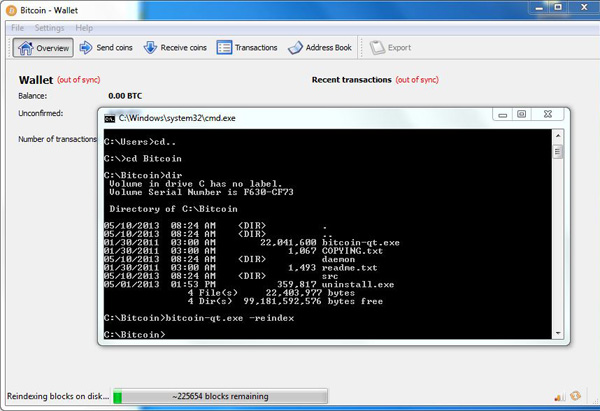Click the sync status spinner icon
Screen dimensions: 600x411
click(x=575, y=396)
